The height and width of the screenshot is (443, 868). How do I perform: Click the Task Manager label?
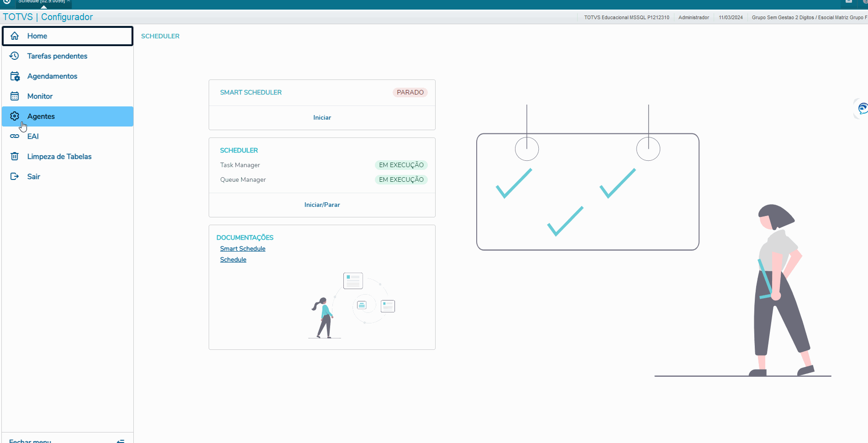click(x=240, y=165)
